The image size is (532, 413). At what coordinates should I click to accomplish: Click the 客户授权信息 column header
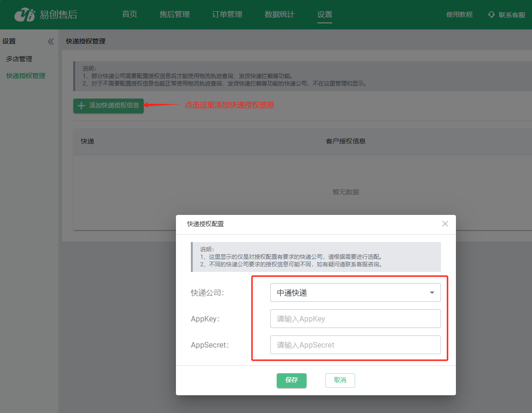click(x=345, y=141)
